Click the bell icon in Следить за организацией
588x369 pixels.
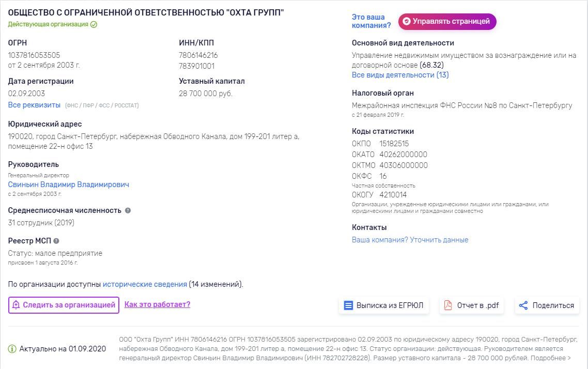point(16,305)
